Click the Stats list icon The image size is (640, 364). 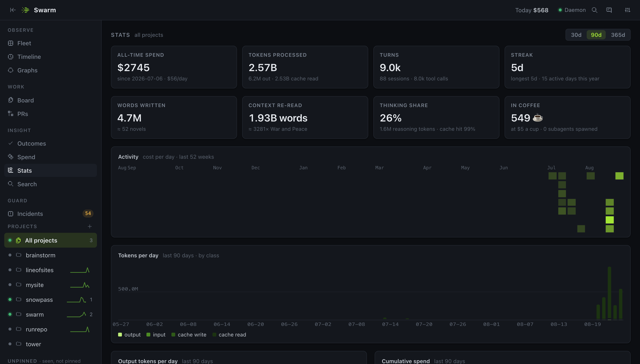click(x=11, y=170)
